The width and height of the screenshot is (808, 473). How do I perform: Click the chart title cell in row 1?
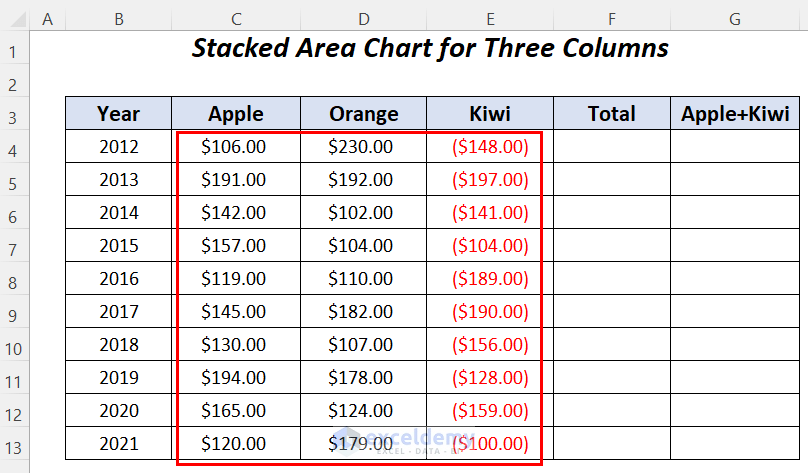point(430,48)
